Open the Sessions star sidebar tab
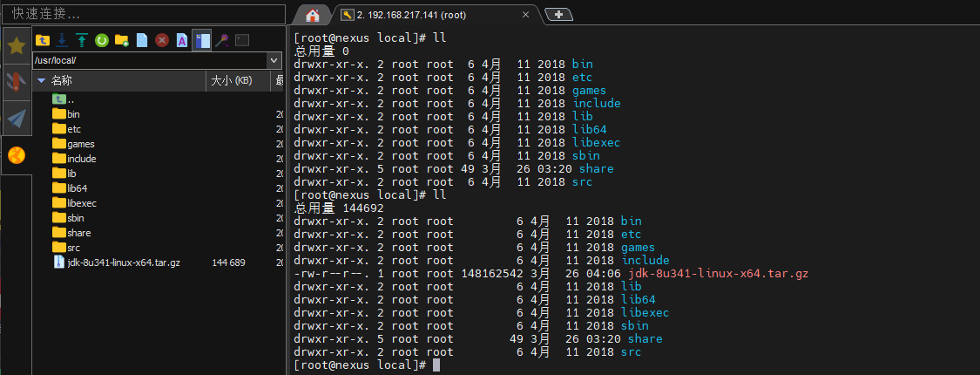The width and height of the screenshot is (980, 375). pos(17,45)
